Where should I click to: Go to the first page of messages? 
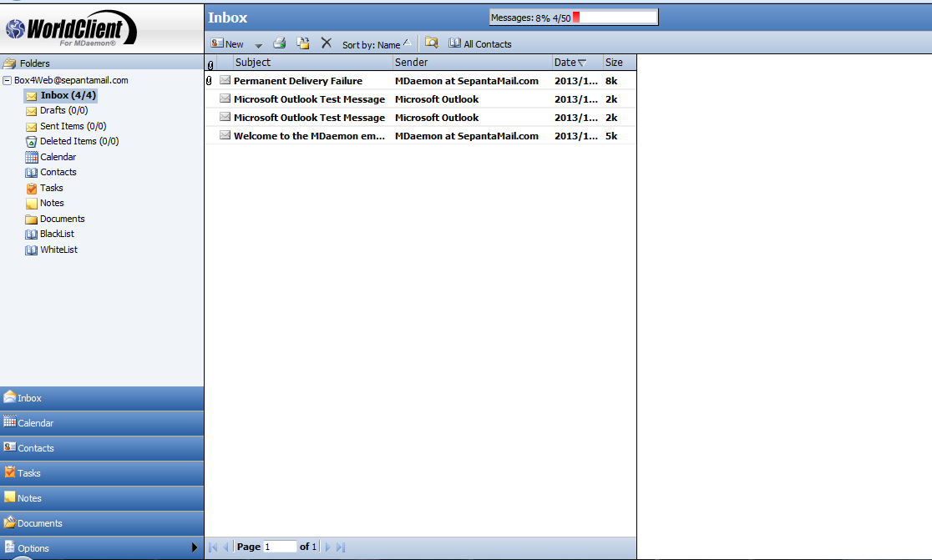click(x=214, y=547)
